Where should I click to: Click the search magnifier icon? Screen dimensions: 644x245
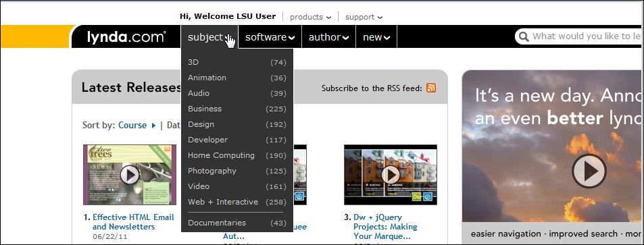coord(524,37)
